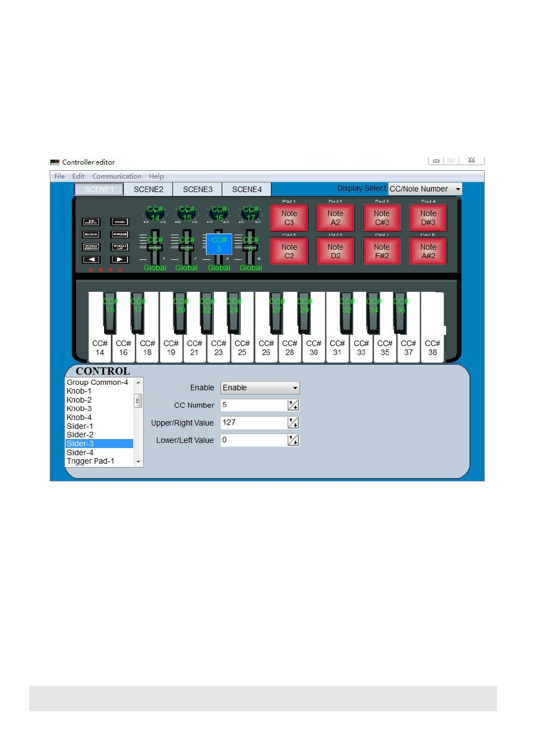The height and width of the screenshot is (756, 534).
Task: Click white key CC# 26
Action: [266, 348]
